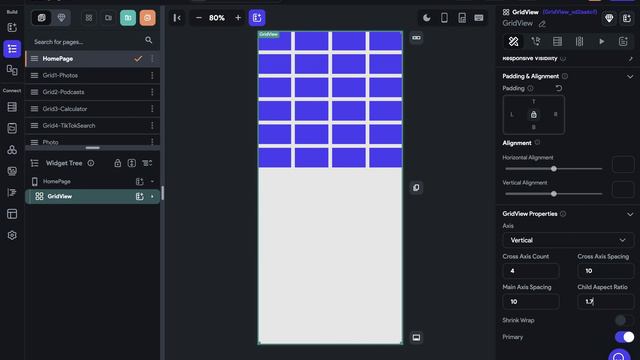This screenshot has width=640, height=360.
Task: Click the Cross Axis Spacing field
Action: point(606,271)
